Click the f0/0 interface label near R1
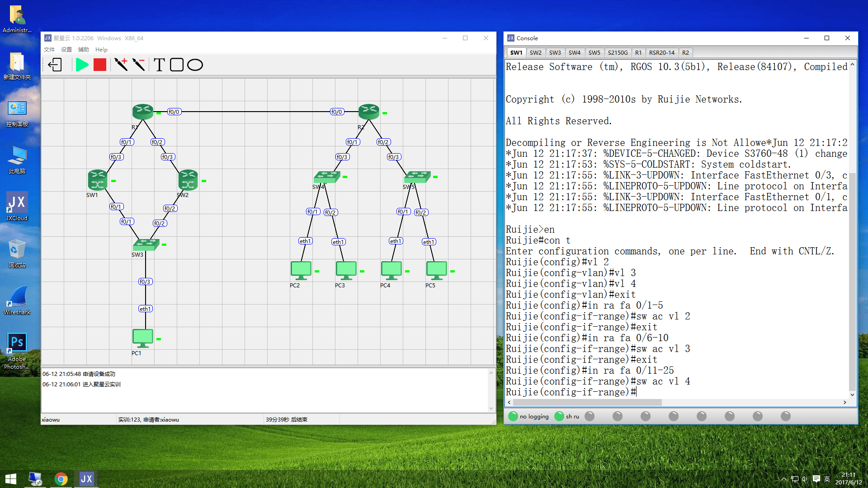 pos(174,112)
